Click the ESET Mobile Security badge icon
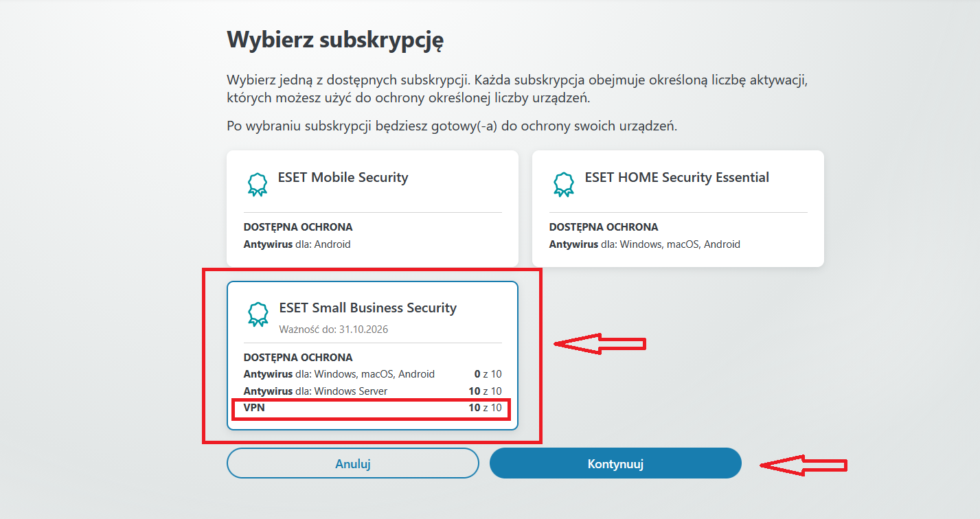The width and height of the screenshot is (980, 519). point(257,184)
